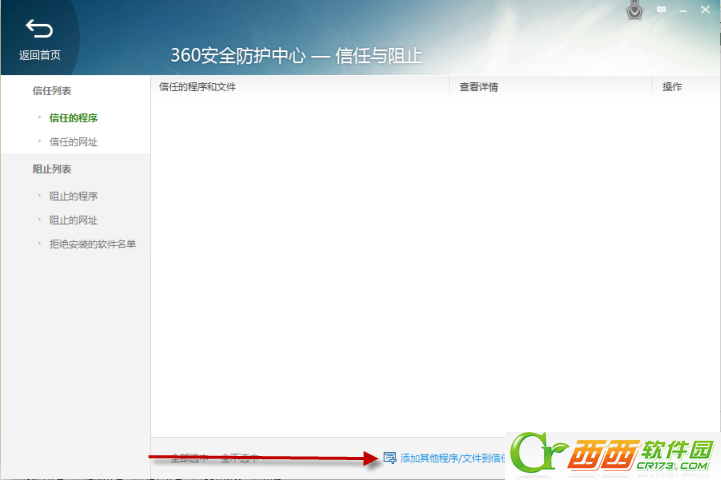Screen dimensions: 721x480
Task: Select 信任的程序 in the sidebar
Action: [73, 118]
